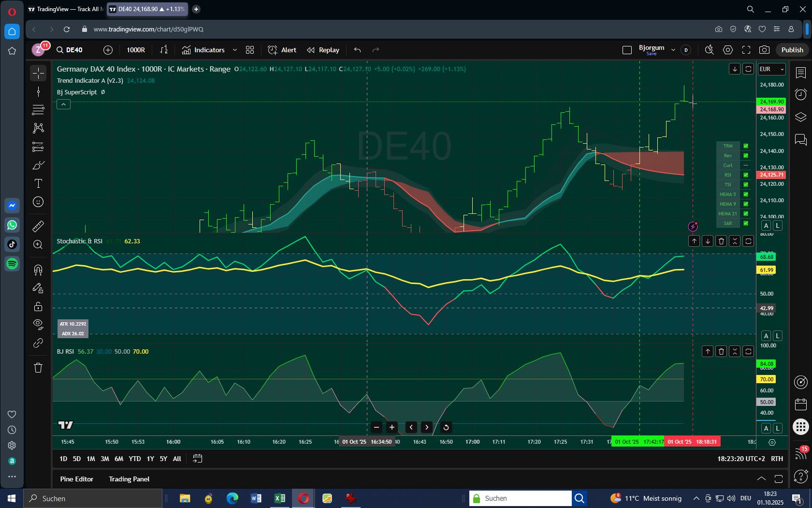Turn off the RSI checkbox in the panel
This screenshot has height=508, width=812.
click(746, 175)
